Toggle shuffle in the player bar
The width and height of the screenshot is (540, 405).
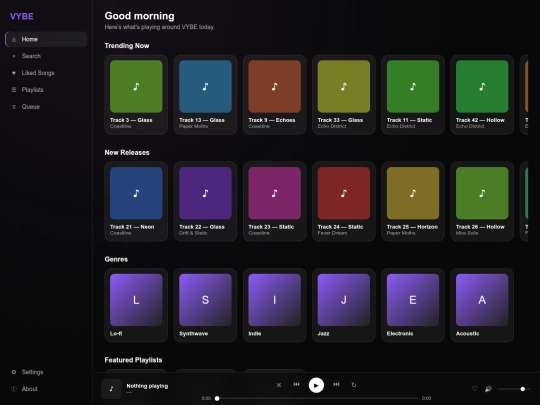click(279, 385)
